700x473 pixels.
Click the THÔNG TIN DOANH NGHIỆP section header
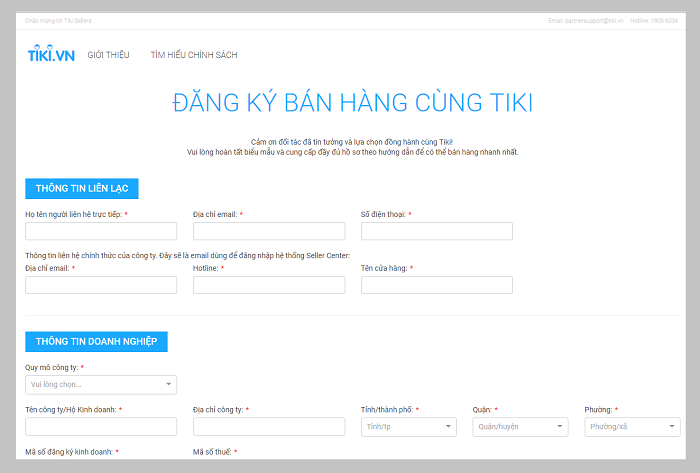[x=96, y=342]
